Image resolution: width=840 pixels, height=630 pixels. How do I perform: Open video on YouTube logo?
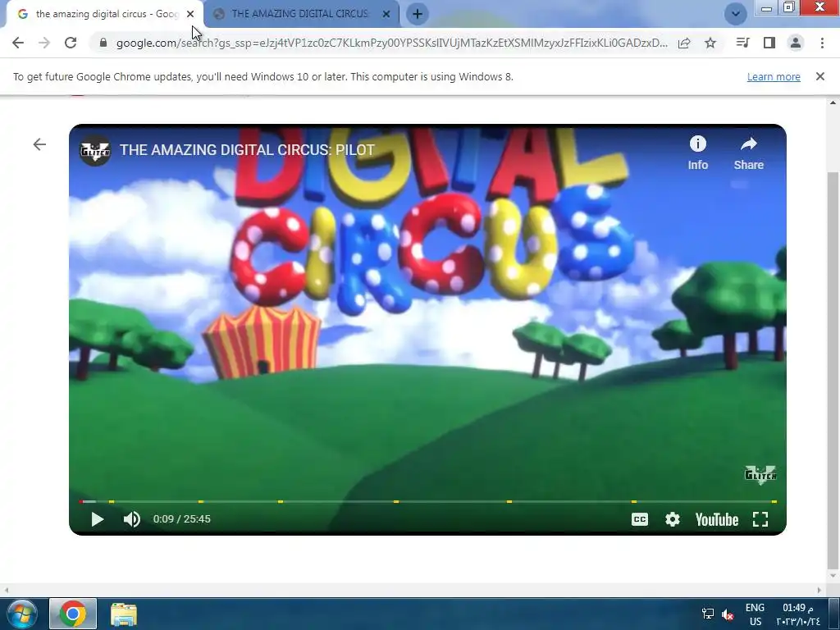tap(716, 519)
